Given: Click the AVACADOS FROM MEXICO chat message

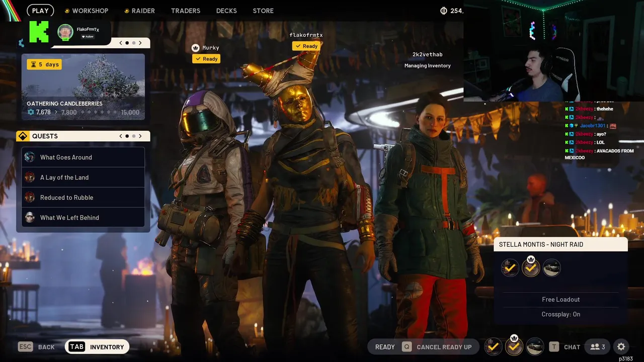Looking at the screenshot, I should 599,154.
